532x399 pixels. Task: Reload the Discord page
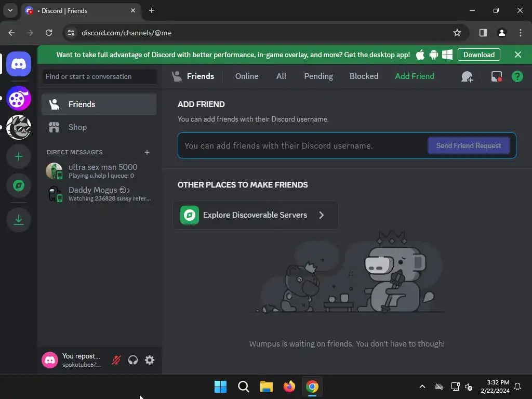[x=49, y=33]
